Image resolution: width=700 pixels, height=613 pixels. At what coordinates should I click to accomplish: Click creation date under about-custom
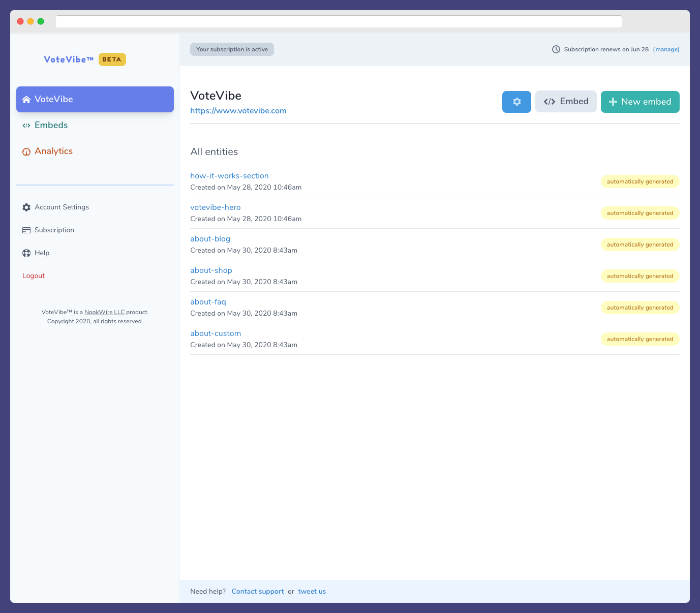point(244,345)
